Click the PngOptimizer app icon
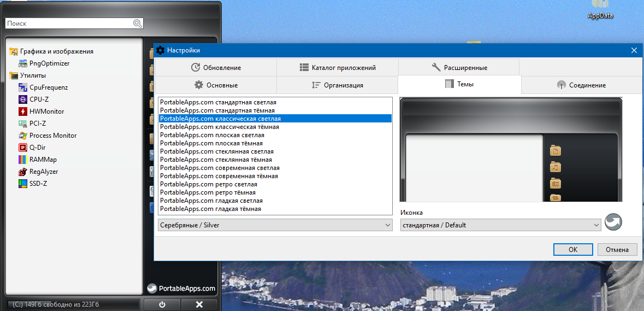The image size is (644, 311). (23, 64)
